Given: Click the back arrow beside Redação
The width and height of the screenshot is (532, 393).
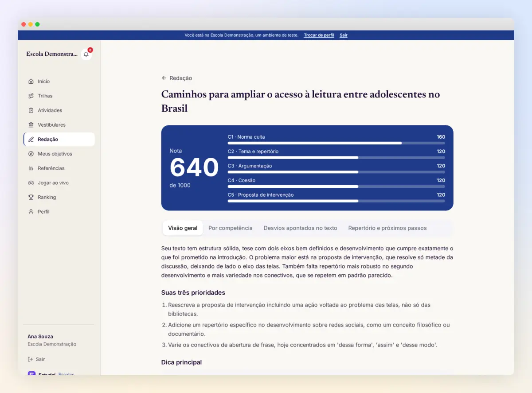Looking at the screenshot, I should [164, 78].
